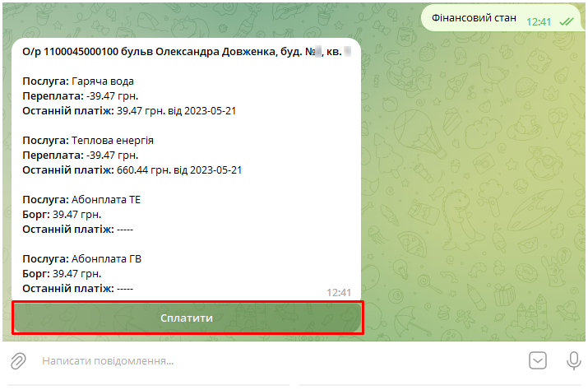Click the 660.44 грн. last payment line

point(132,169)
